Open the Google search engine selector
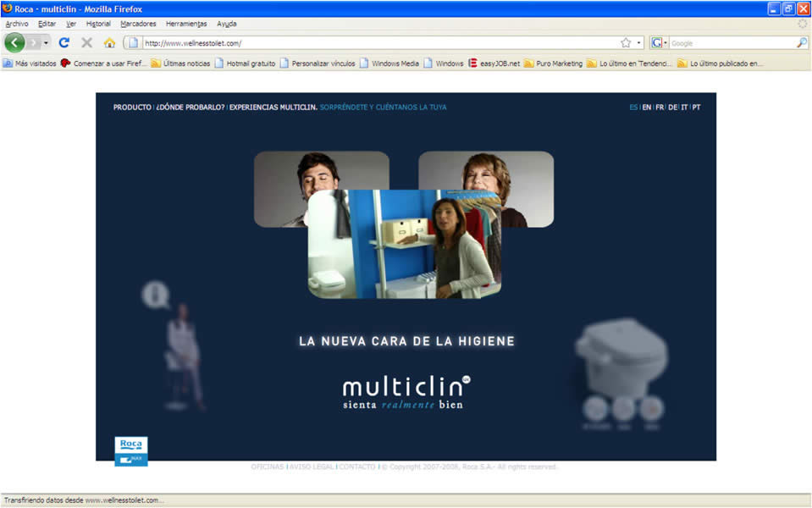Screen dimensions: 812x508 (660, 43)
